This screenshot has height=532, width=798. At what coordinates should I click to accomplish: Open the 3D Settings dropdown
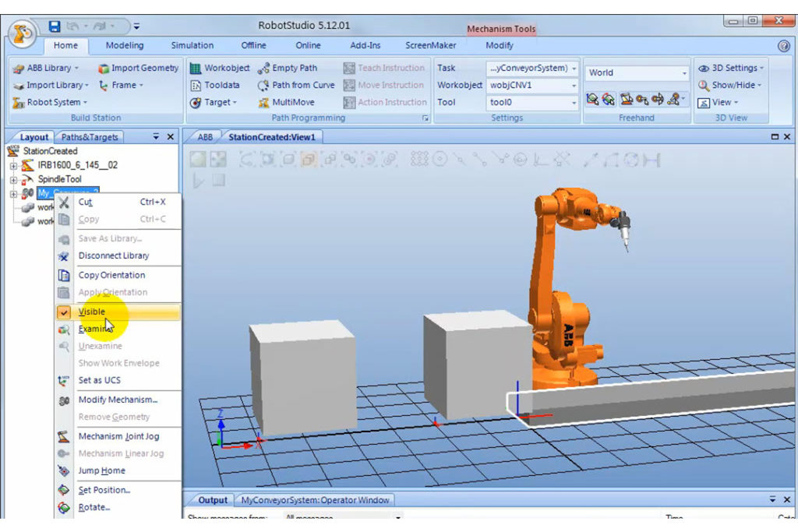pyautogui.click(x=731, y=68)
